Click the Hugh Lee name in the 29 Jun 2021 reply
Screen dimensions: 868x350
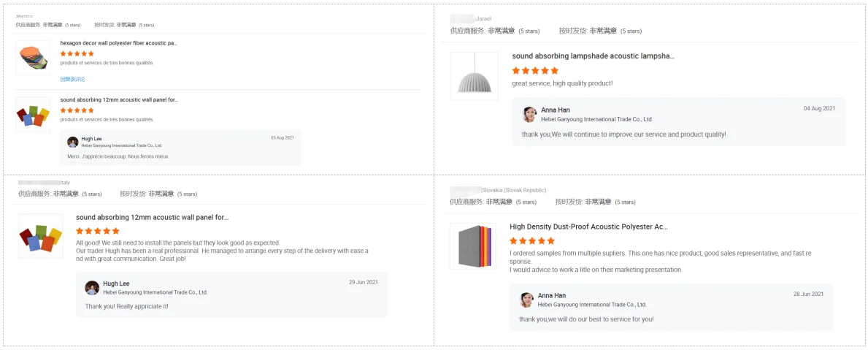pos(116,284)
